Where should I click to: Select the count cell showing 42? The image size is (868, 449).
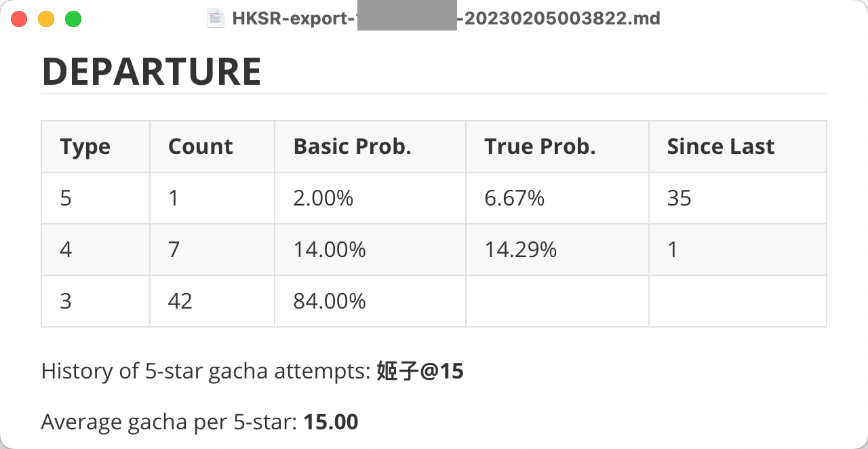click(x=212, y=301)
